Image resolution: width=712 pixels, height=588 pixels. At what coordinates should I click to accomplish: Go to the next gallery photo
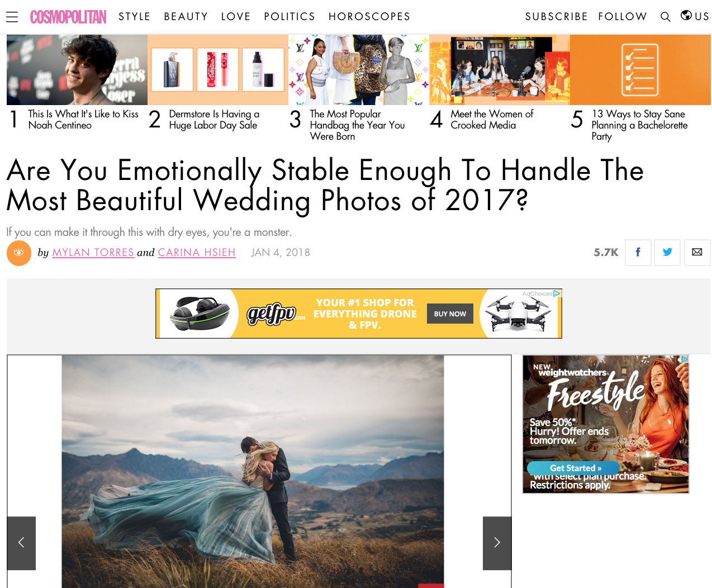(497, 543)
